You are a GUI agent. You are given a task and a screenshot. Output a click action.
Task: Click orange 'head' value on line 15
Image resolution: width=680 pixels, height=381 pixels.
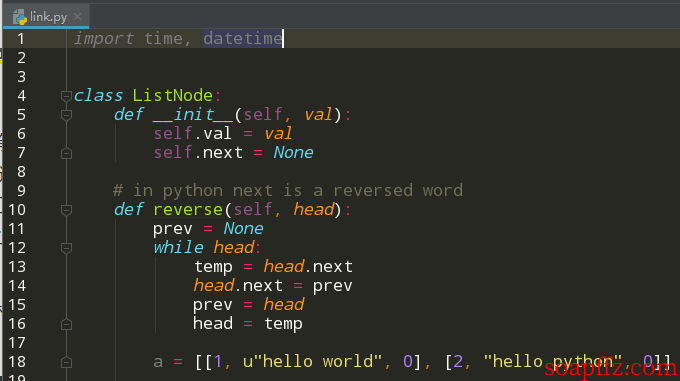click(284, 305)
